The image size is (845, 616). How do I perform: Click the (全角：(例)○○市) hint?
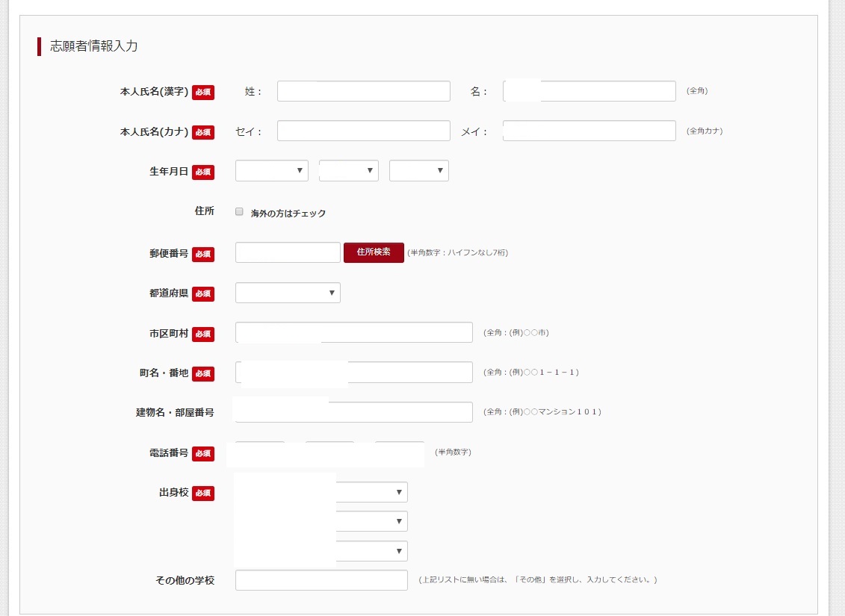click(516, 333)
